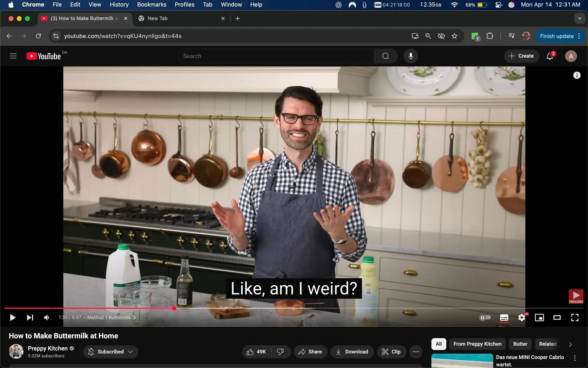This screenshot has height=368, width=588.
Task: Go back in browser history
Action: point(9,36)
